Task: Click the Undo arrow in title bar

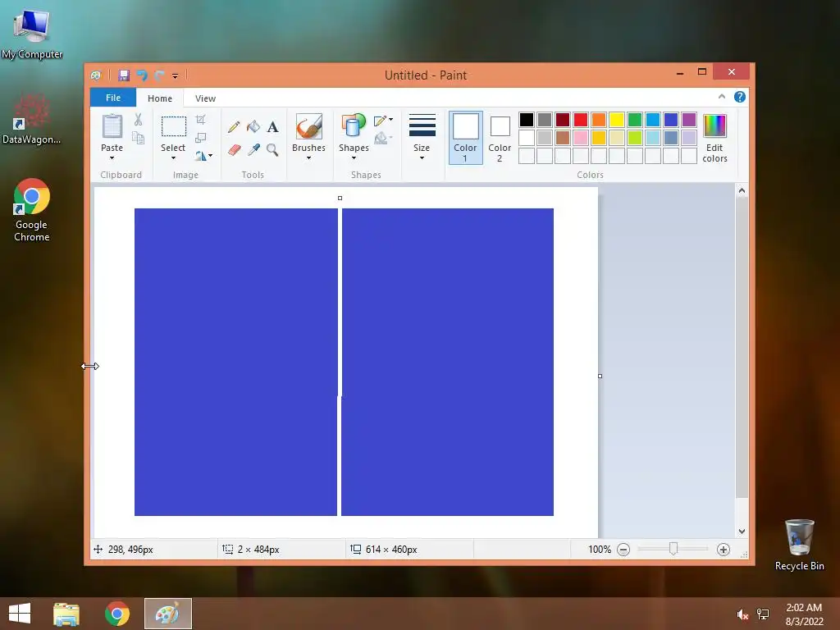Action: (142, 75)
